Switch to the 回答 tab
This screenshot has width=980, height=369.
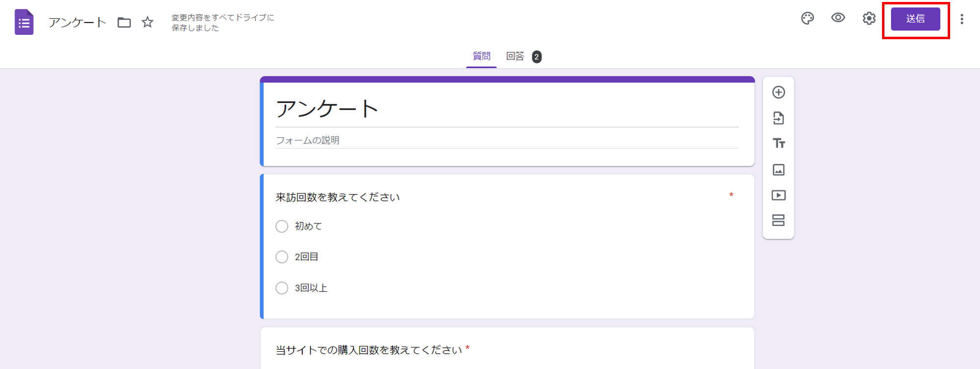pos(515,56)
